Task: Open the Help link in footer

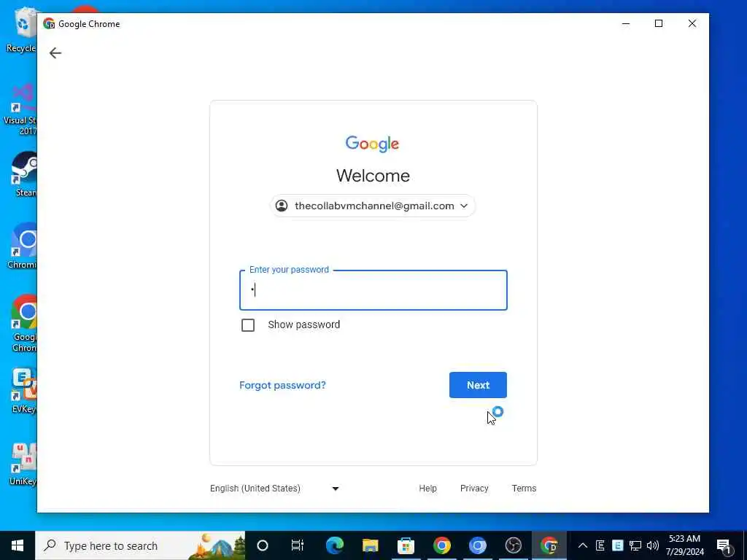Action: pyautogui.click(x=427, y=488)
